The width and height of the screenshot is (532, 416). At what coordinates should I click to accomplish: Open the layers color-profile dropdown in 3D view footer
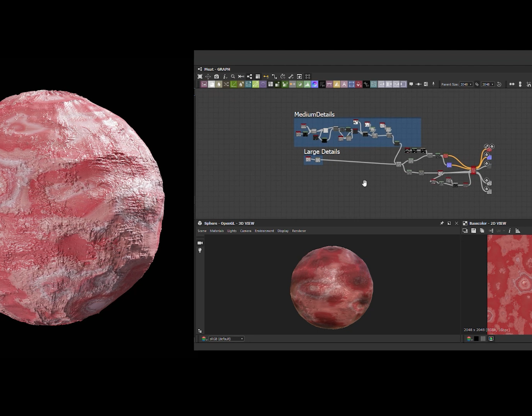pyautogui.click(x=204, y=339)
